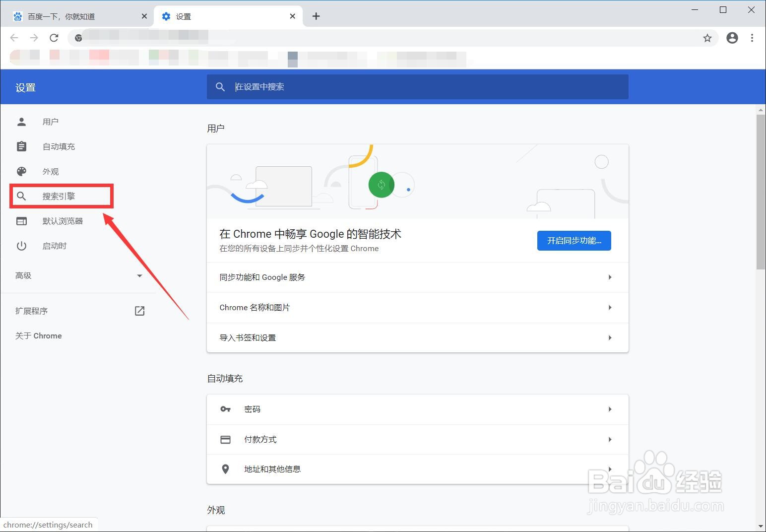Close the Baidu tab
Viewport: 766px width, 532px height.
[x=144, y=16]
